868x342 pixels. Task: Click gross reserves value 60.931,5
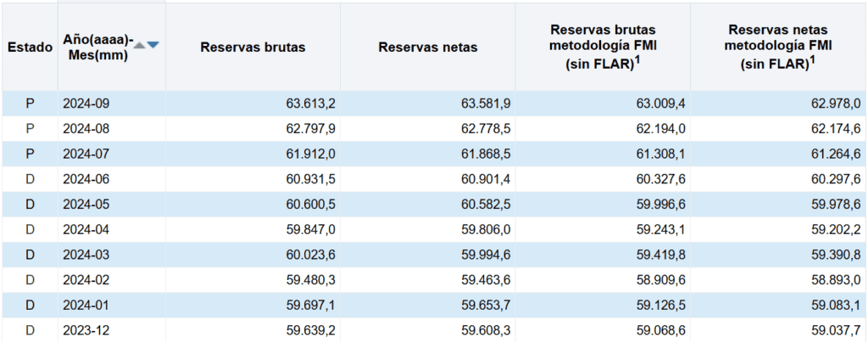pyautogui.click(x=310, y=179)
